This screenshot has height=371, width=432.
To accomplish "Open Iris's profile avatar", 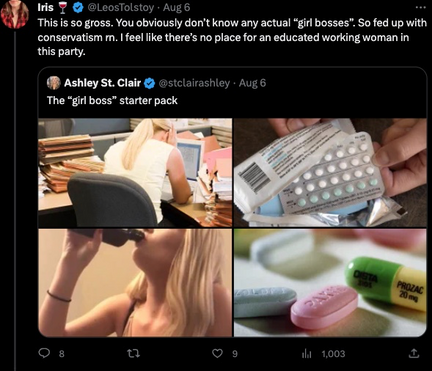I will [15, 13].
